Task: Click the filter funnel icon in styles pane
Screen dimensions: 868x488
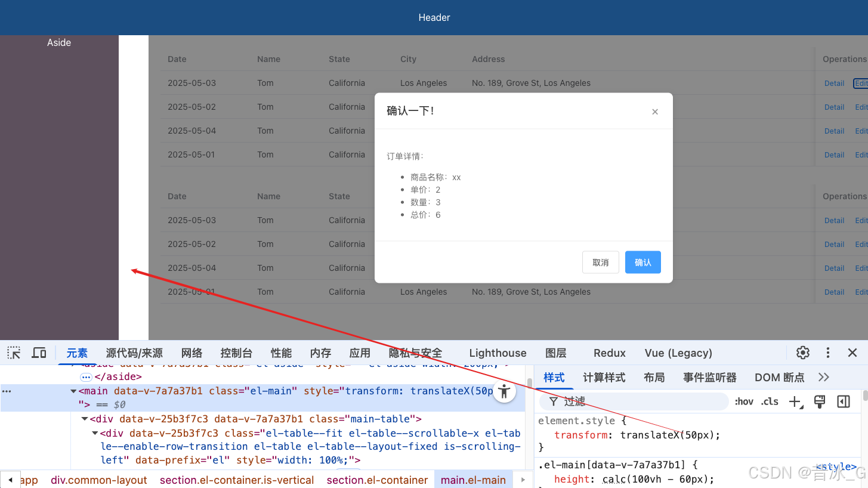Action: (553, 401)
